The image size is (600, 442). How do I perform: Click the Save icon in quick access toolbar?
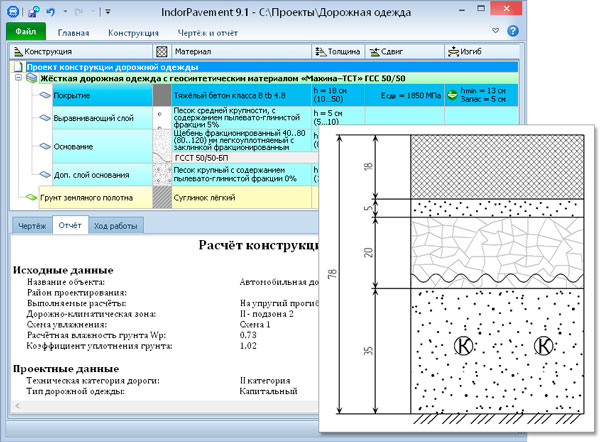pyautogui.click(x=33, y=10)
